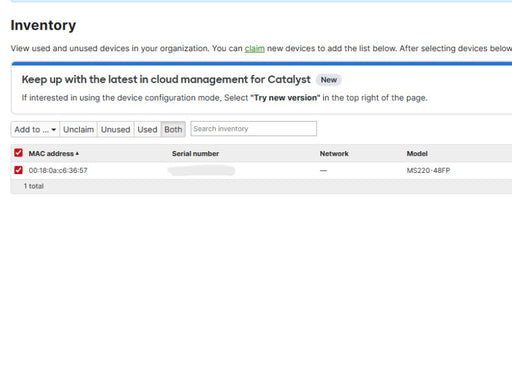
Task: Click the MS220-48FP model cell
Action: point(428,171)
